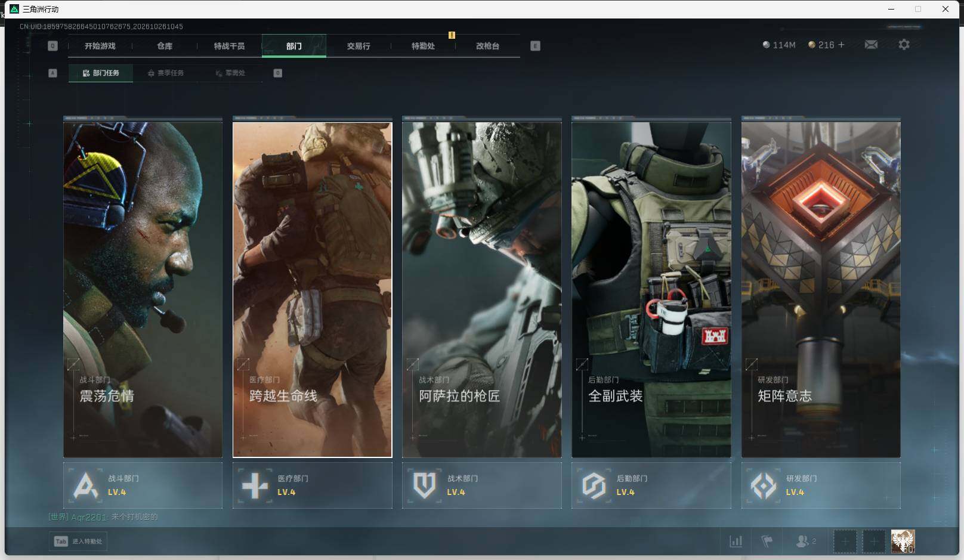Switch to the 开始游戏 (Start Game) tab
Screen dimensions: 964x560
[100, 46]
